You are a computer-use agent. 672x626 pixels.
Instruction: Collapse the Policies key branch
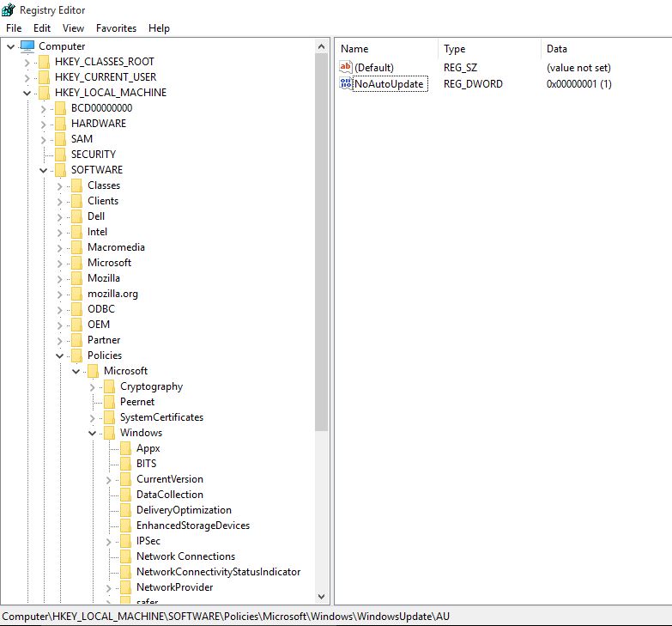pos(59,356)
